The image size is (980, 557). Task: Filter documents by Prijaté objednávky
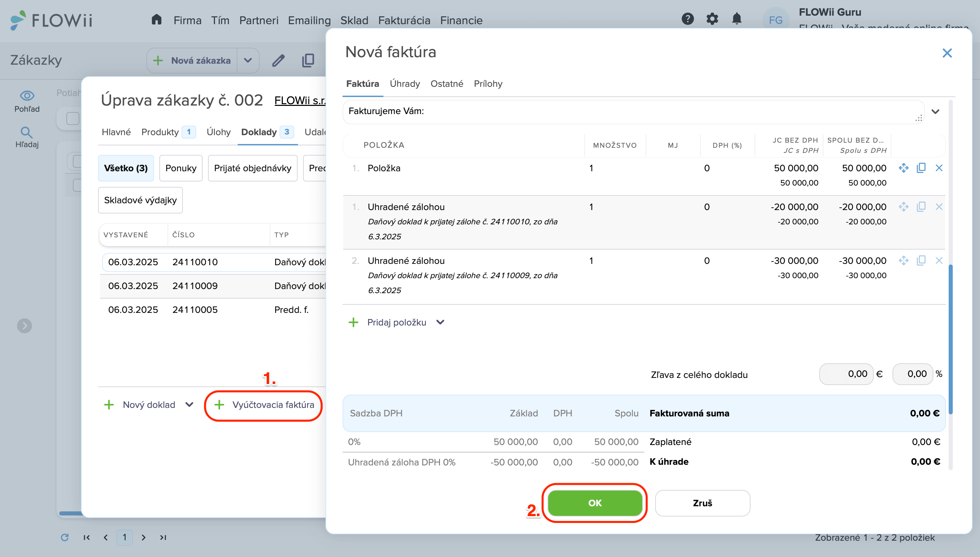click(252, 168)
